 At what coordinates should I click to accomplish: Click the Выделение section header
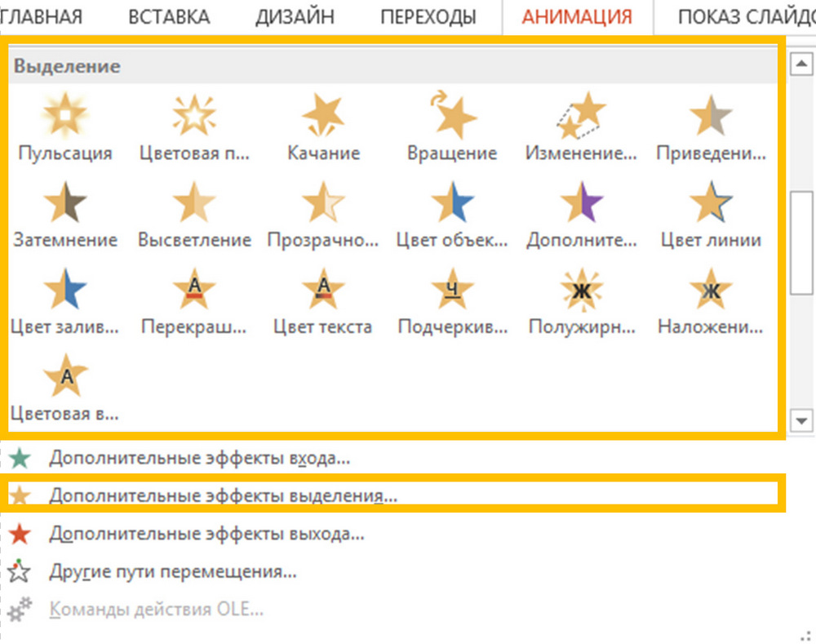[x=393, y=66]
